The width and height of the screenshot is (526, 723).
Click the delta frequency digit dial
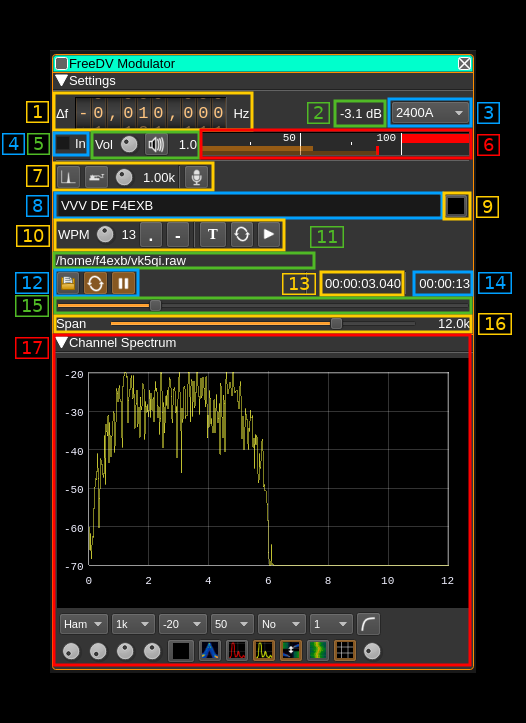point(150,113)
